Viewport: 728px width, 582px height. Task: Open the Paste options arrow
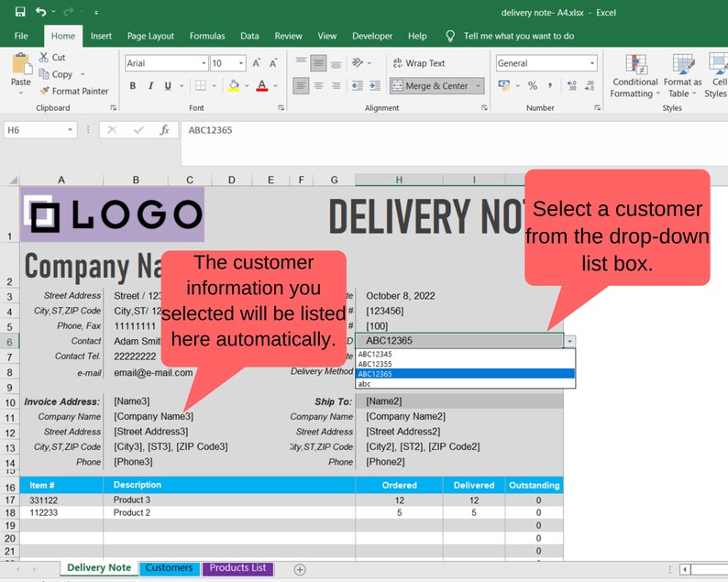[x=21, y=93]
